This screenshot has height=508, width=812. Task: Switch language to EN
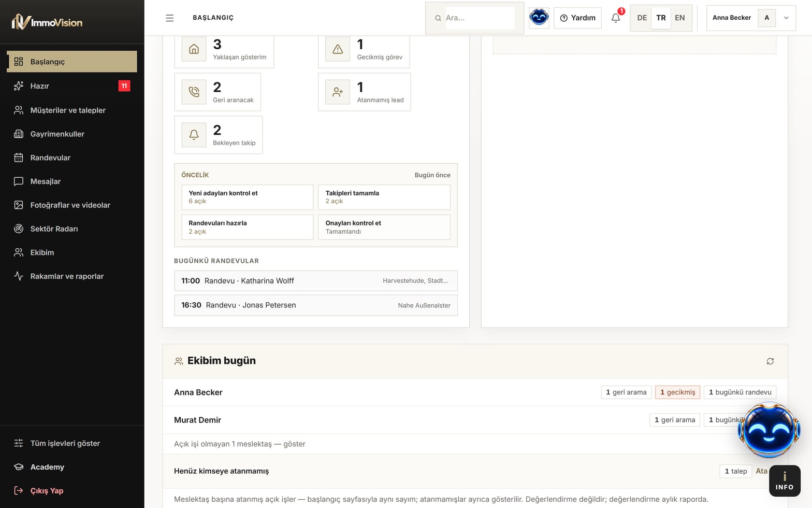point(679,18)
